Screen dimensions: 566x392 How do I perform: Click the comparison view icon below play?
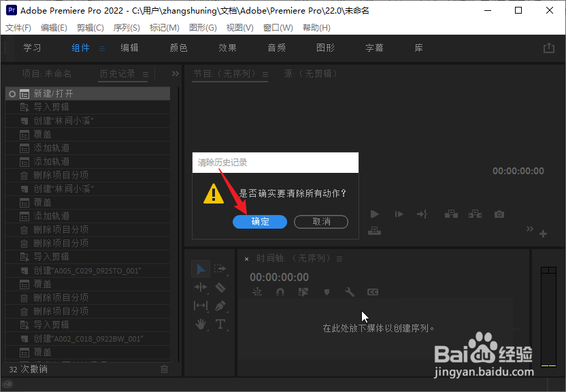374,230
